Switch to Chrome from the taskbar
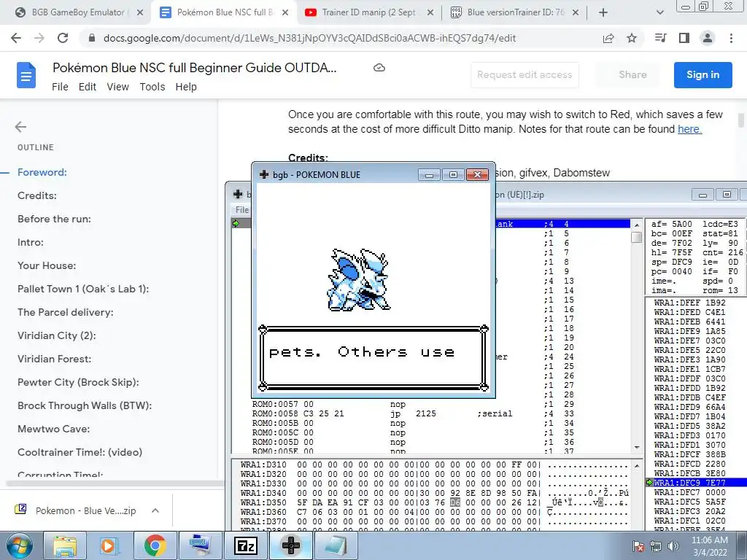This screenshot has height=560, width=747. pos(155,545)
